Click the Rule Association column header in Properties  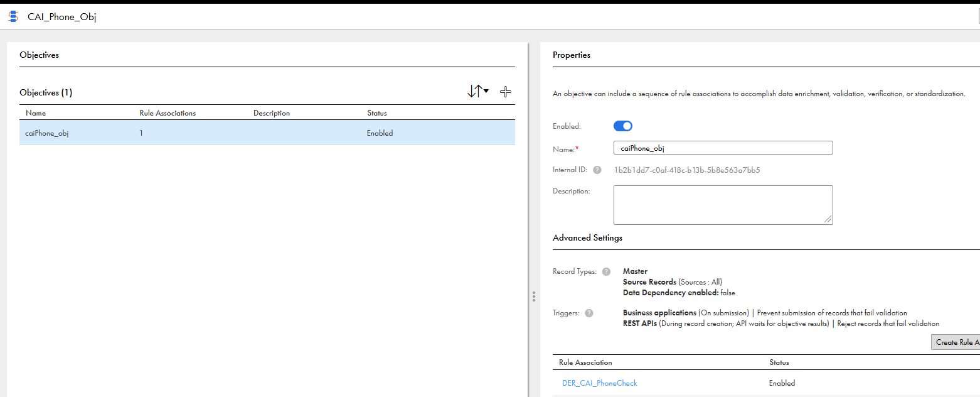pyautogui.click(x=585, y=362)
